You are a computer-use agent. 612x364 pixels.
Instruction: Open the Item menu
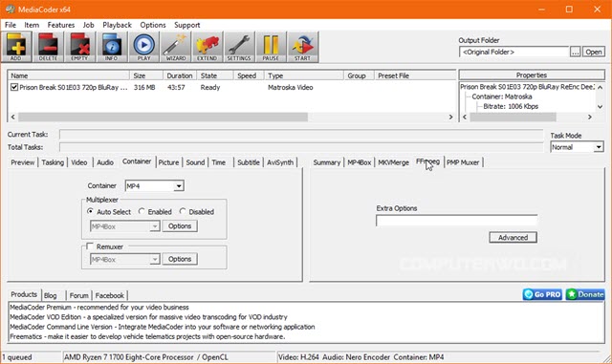tap(32, 25)
